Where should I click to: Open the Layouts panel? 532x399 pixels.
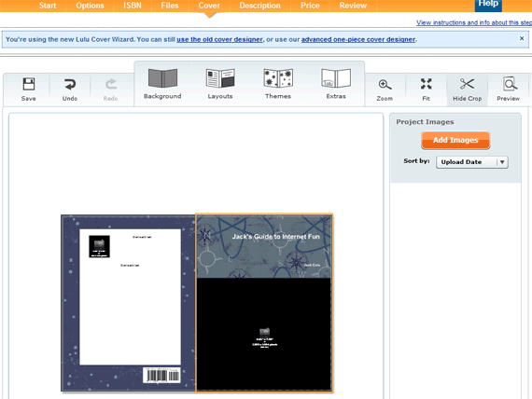click(220, 84)
